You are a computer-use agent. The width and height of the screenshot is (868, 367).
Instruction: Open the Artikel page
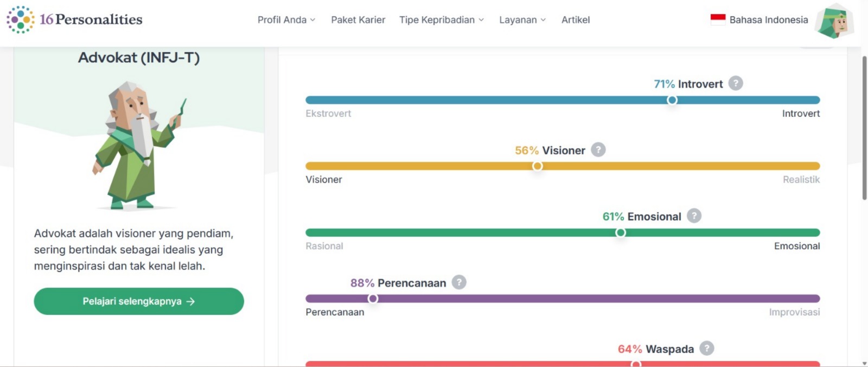pos(575,20)
